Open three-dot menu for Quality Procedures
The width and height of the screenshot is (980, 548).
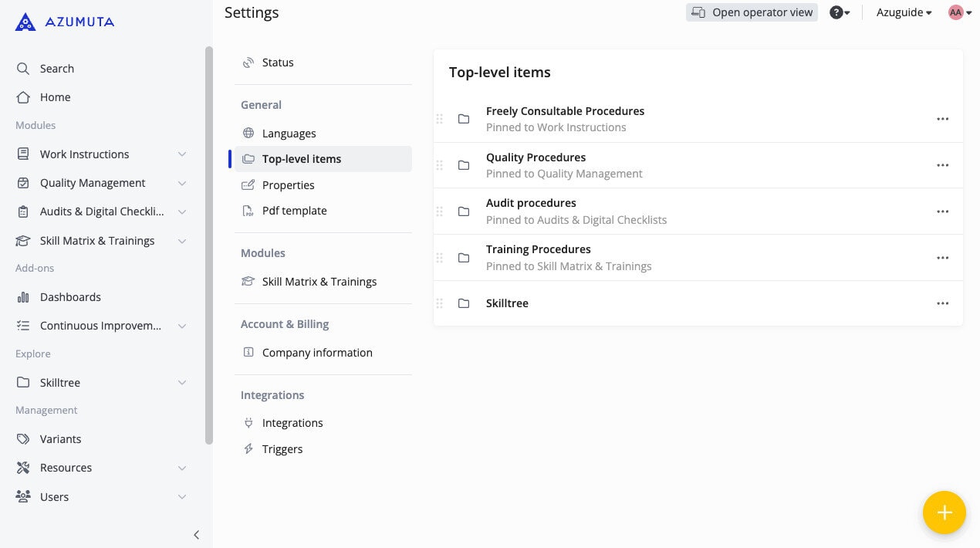pyautogui.click(x=942, y=165)
